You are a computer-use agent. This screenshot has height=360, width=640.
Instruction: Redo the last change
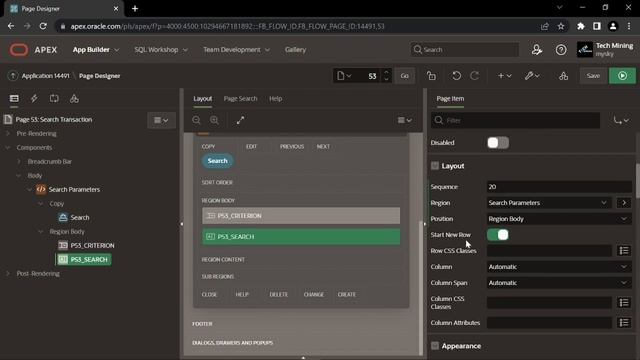tap(474, 76)
